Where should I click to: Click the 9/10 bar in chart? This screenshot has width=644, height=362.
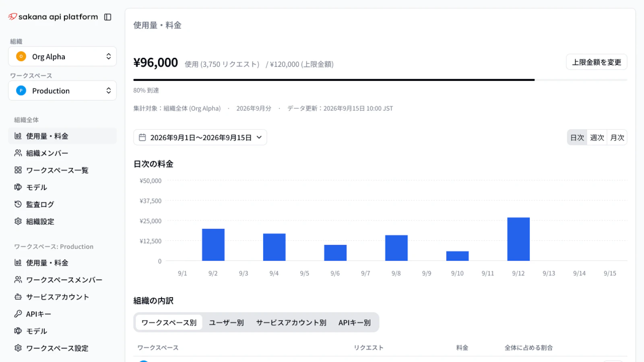[458, 256]
